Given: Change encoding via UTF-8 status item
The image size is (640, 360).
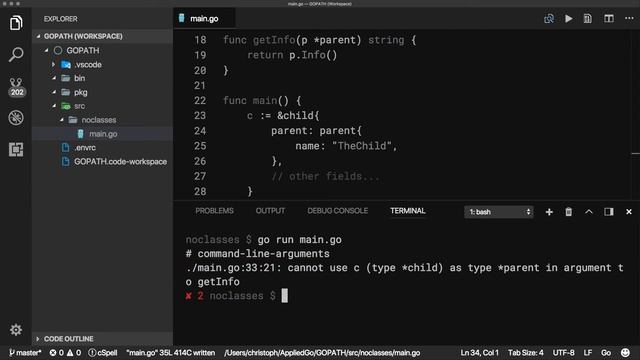Looking at the screenshot, I should [563, 353].
